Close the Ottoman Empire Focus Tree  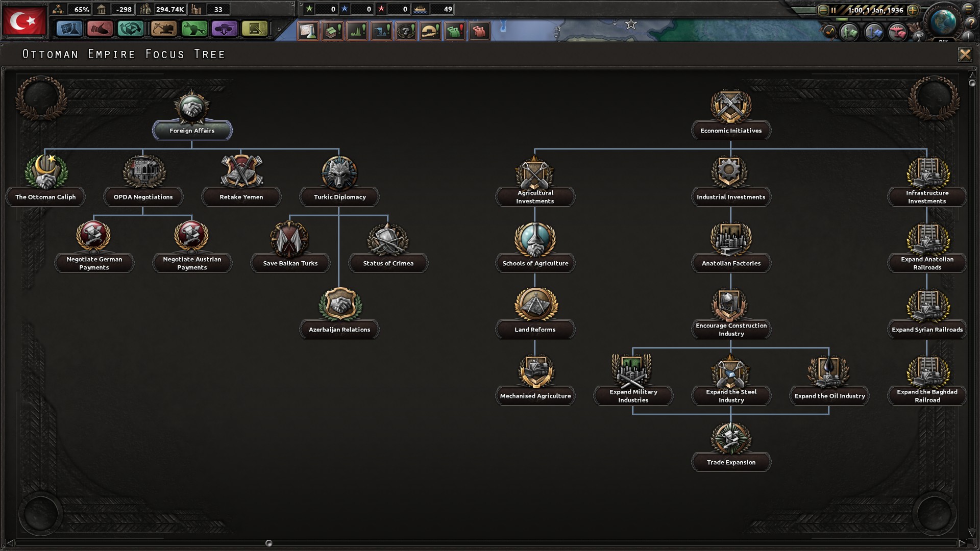[x=965, y=55]
